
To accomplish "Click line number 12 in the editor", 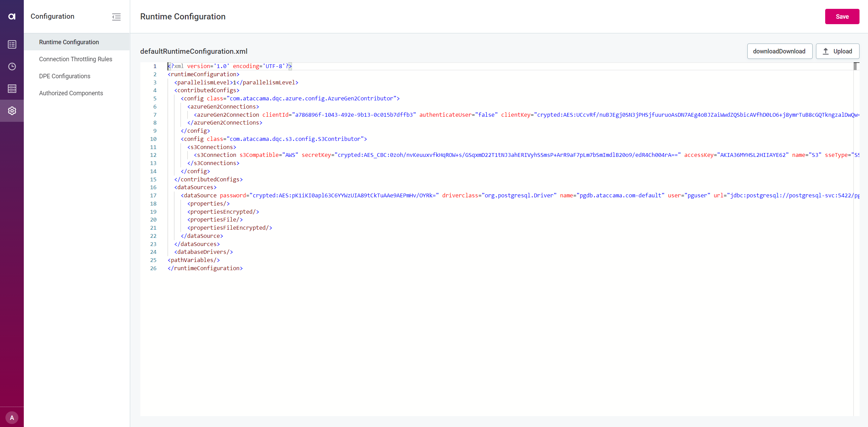I will (x=153, y=155).
